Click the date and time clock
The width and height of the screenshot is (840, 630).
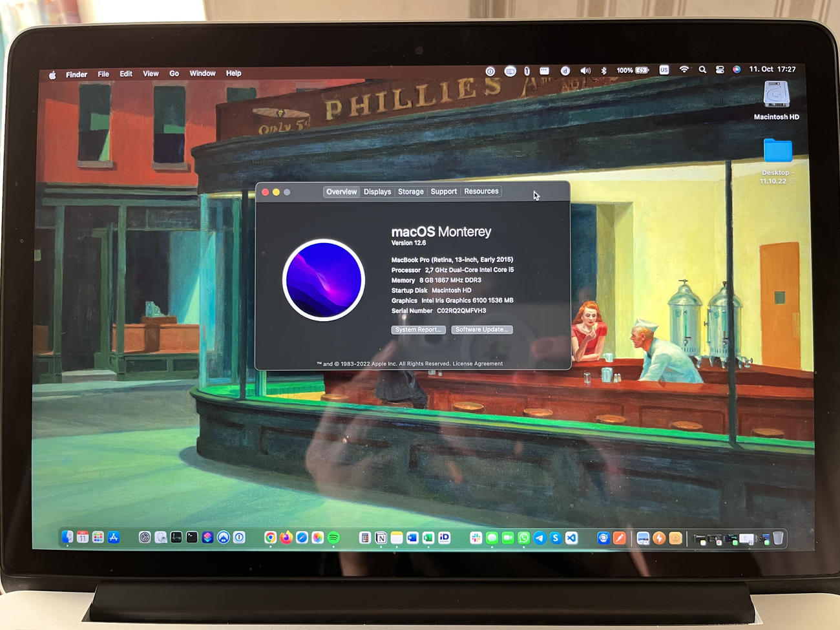[773, 69]
